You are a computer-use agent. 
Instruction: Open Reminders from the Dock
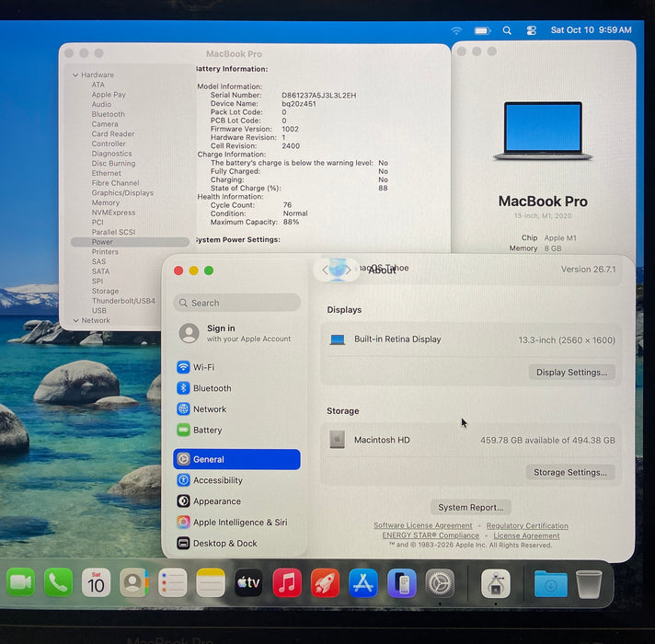click(x=172, y=582)
